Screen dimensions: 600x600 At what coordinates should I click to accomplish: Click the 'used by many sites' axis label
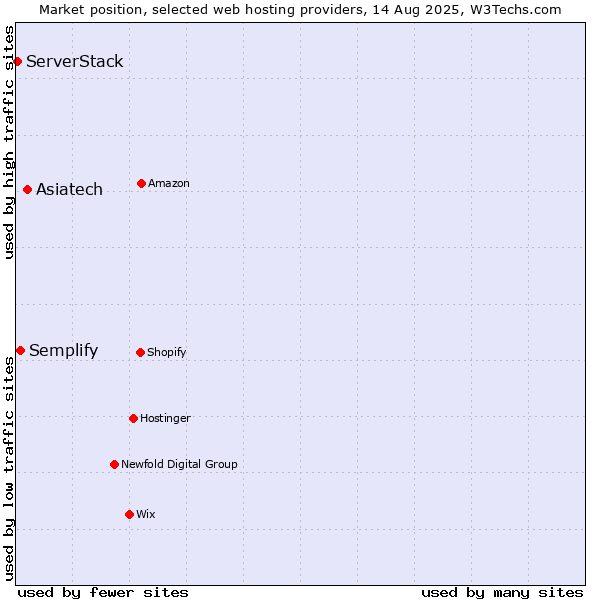(x=502, y=593)
